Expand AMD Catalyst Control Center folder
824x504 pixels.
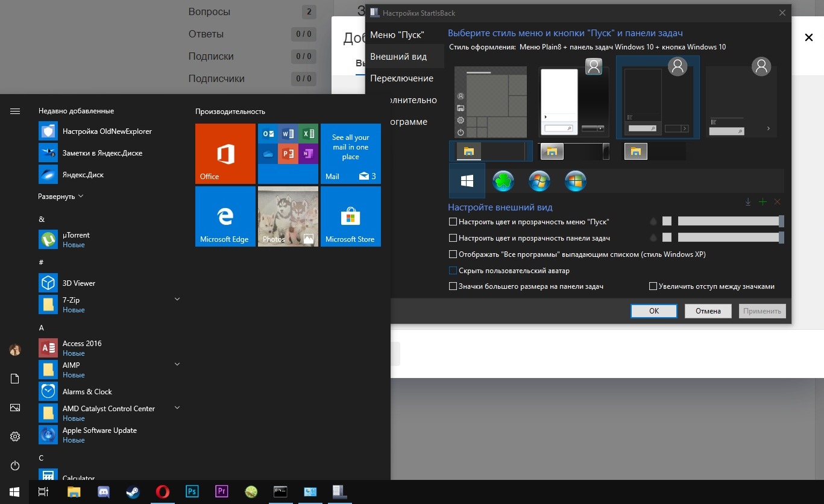(177, 408)
